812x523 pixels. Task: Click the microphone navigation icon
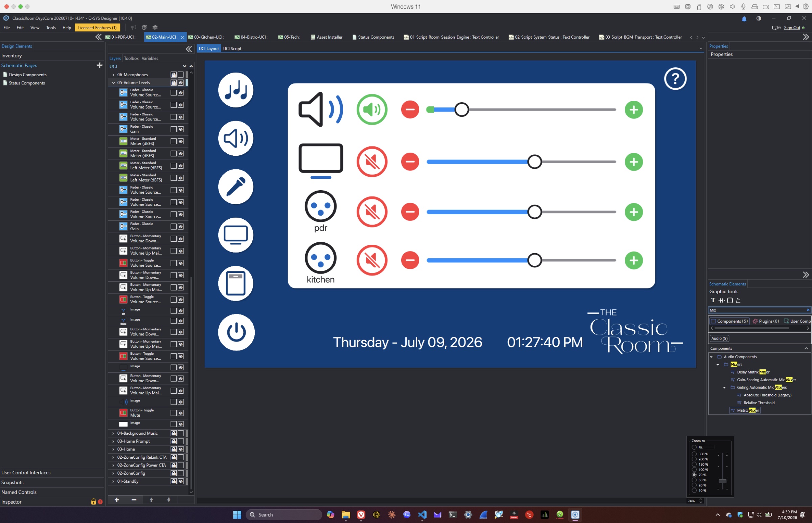pyautogui.click(x=235, y=187)
